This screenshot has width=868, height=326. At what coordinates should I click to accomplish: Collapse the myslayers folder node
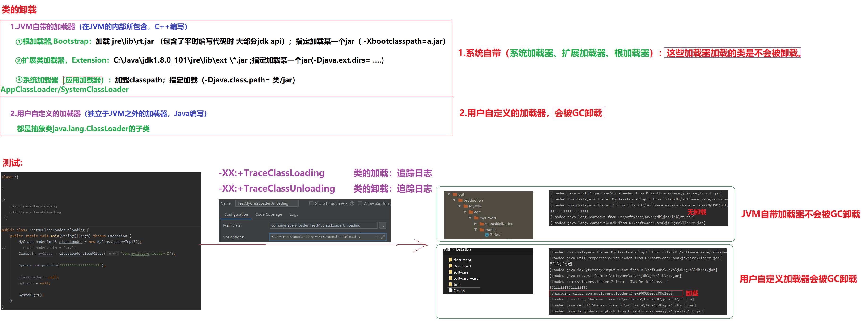[x=470, y=218]
